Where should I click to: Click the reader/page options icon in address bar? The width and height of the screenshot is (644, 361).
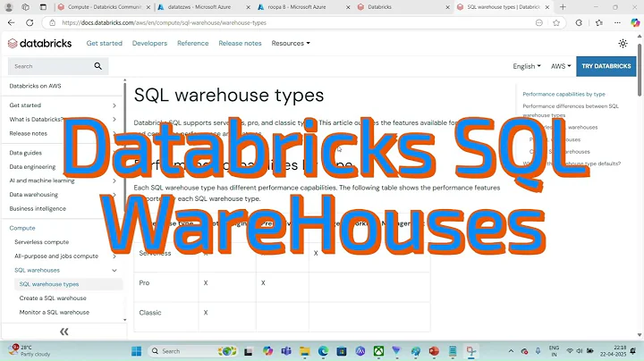[538, 23]
